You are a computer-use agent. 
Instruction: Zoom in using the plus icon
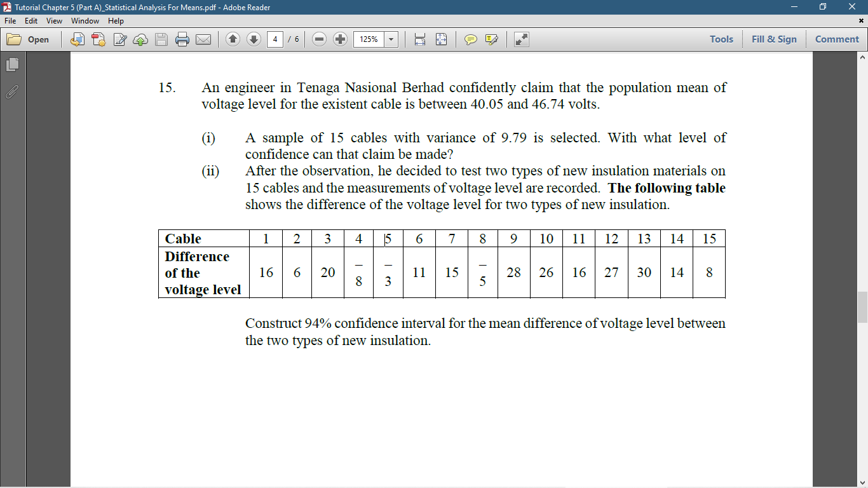pos(340,39)
